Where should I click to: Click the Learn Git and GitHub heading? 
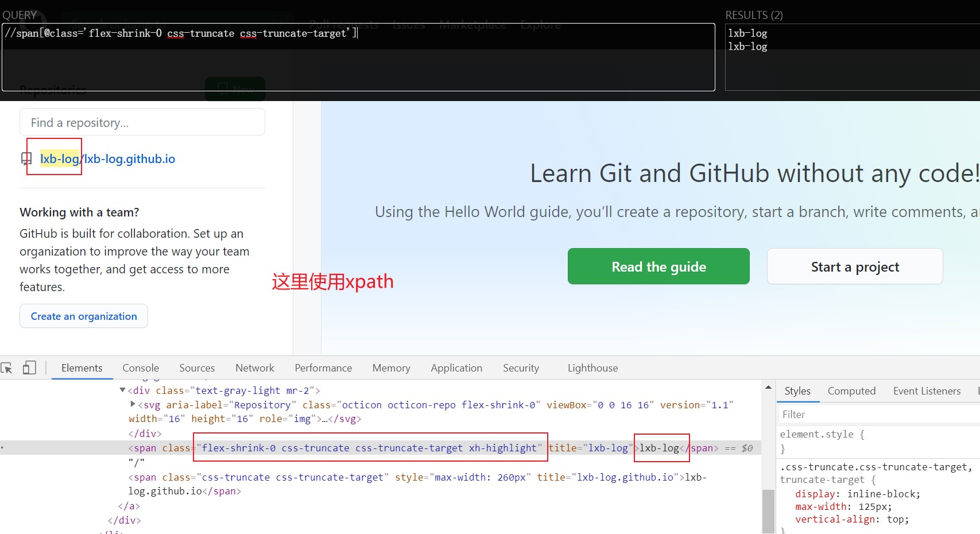[x=754, y=173]
